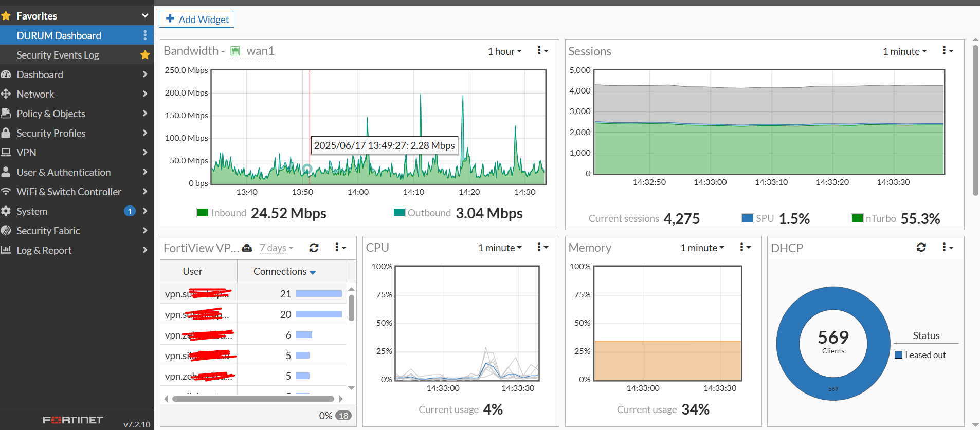
Task: Click the Current sessions value 4,275
Action: tap(682, 219)
